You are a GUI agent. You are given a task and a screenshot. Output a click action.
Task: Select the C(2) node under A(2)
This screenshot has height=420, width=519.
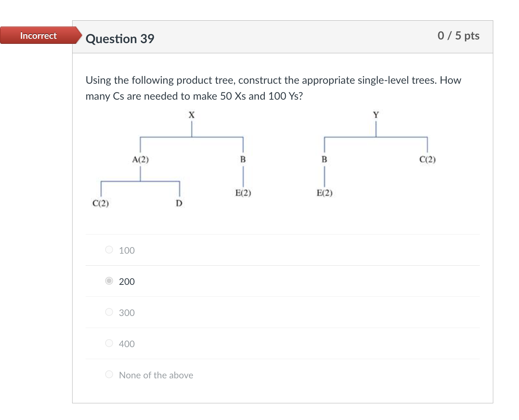(x=100, y=203)
